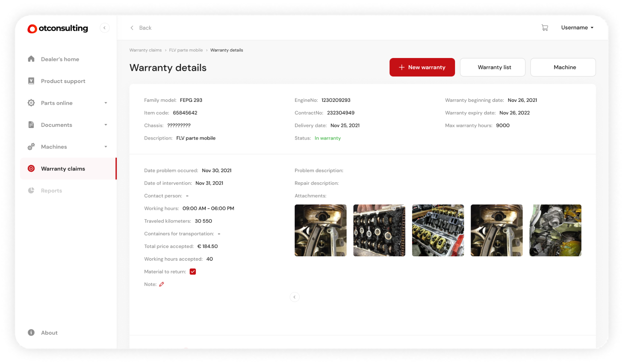Click the working hours accepted value 40
Image resolution: width=623 pixels, height=364 pixels.
click(210, 259)
